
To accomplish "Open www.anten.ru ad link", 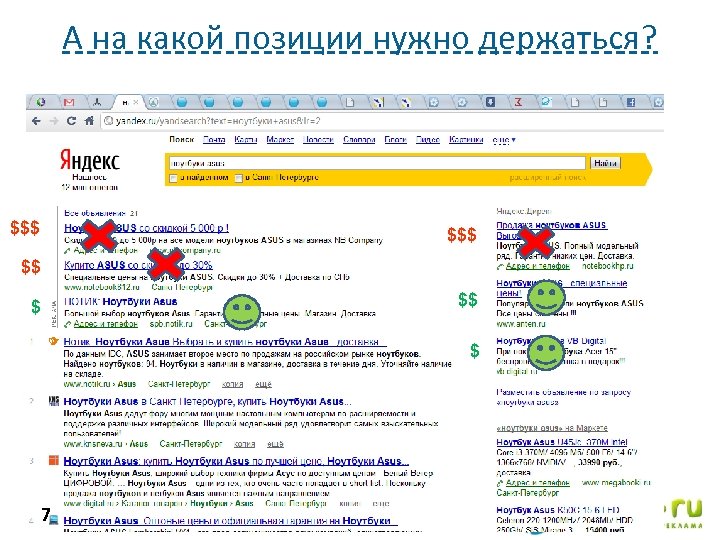I will click(x=521, y=324).
